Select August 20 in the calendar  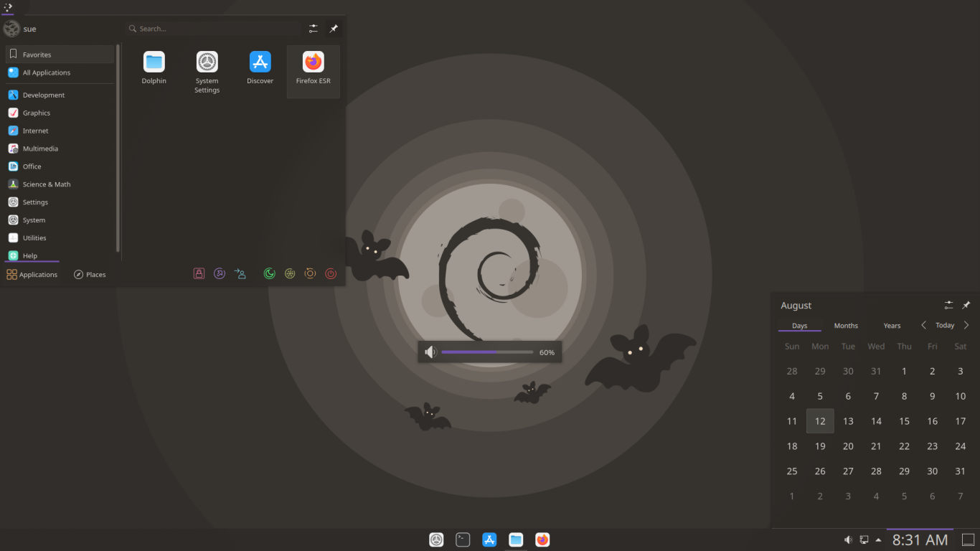(848, 446)
